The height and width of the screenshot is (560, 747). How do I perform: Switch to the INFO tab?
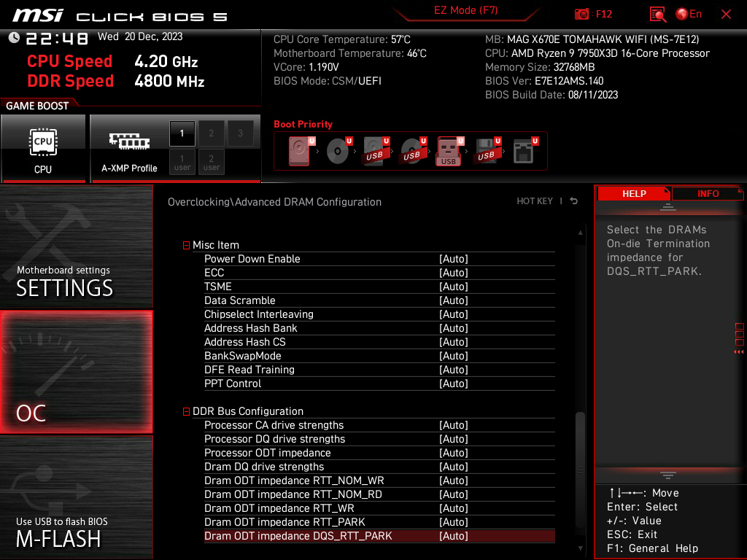708,194
